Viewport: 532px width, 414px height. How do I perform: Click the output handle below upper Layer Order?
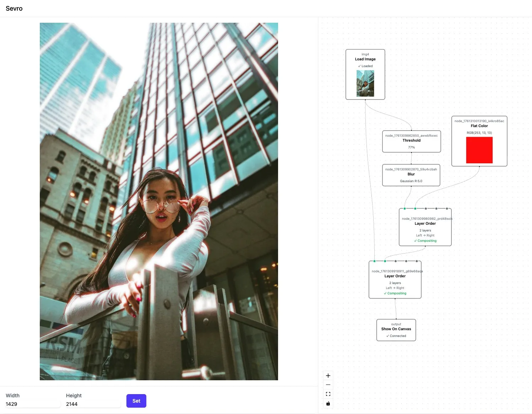tap(425, 246)
